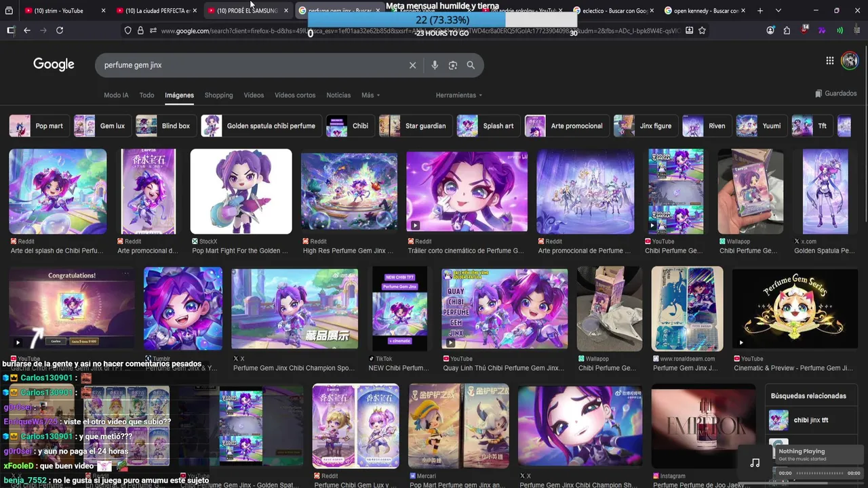Open the purple 7TV extension icon

tap(822, 30)
